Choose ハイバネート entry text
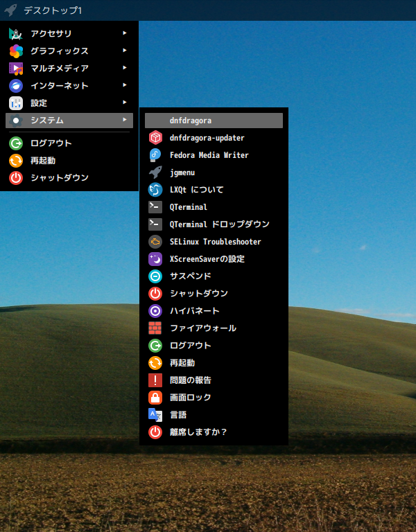Screen dimensions: 416x532 [x=195, y=311]
